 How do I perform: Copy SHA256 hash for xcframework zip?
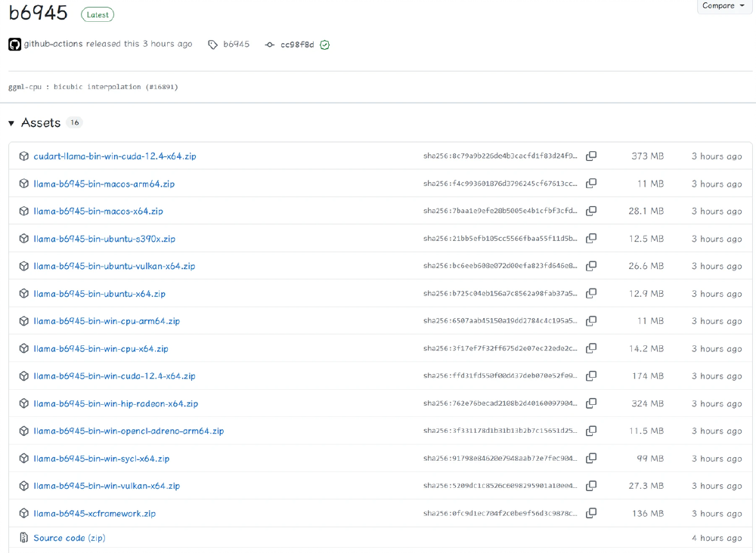[591, 513]
